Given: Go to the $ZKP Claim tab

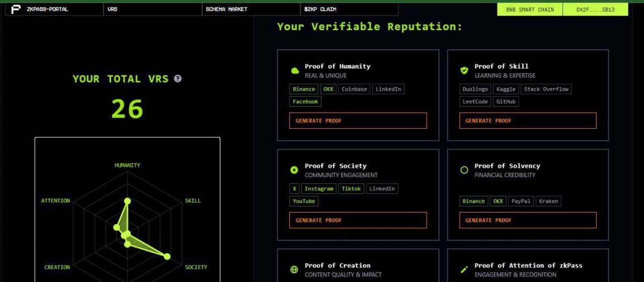Looking at the screenshot, I should click(349, 9).
